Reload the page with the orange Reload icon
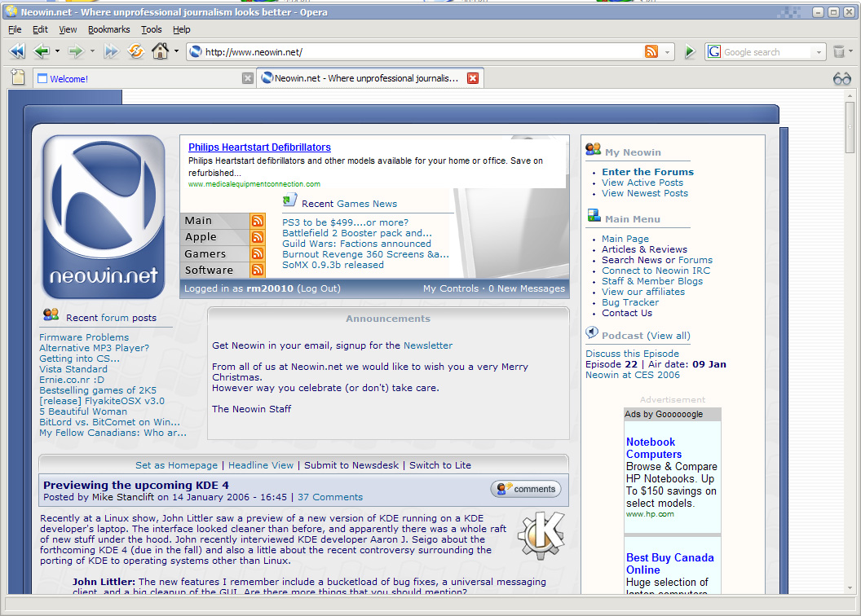This screenshot has height=616, width=861. 135,51
